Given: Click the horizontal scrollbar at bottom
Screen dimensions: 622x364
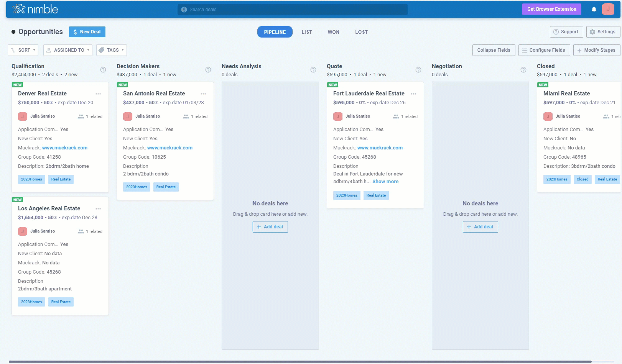Looking at the screenshot, I should pyautogui.click(x=300, y=361).
